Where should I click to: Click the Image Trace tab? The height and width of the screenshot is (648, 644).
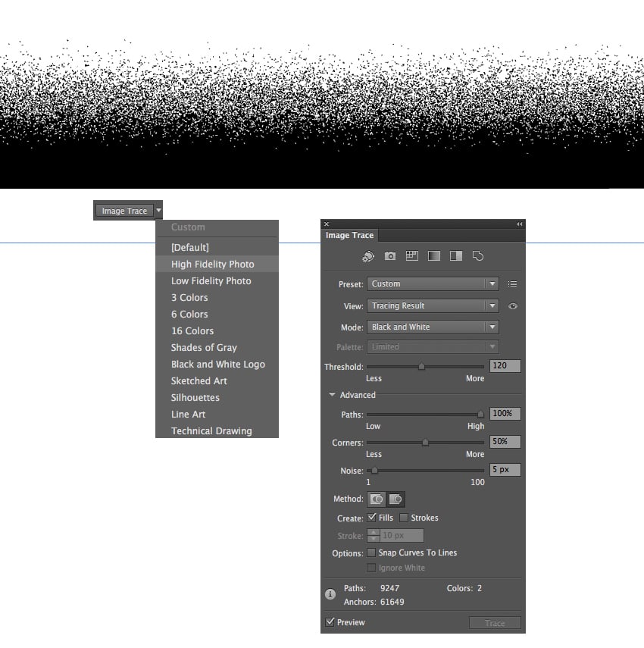[349, 235]
